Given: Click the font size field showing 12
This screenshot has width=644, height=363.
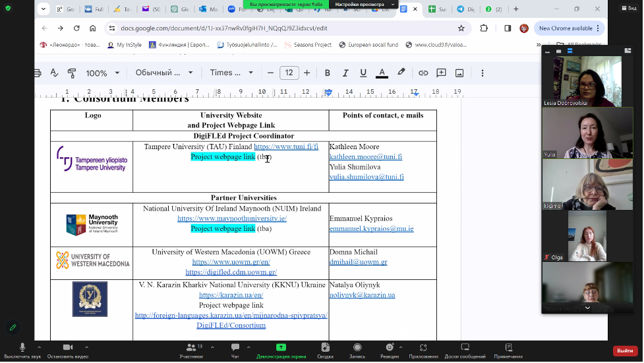Looking at the screenshot, I should tap(289, 73).
